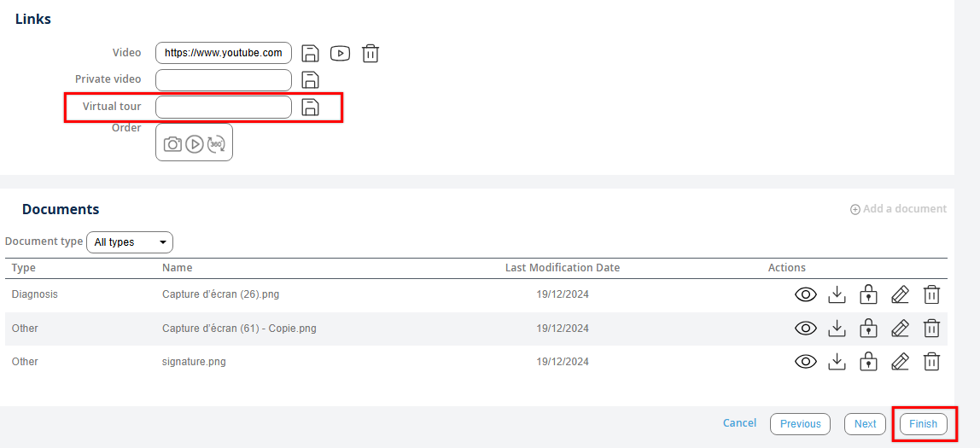980x448 pixels.
Task: View the Diagnosis document with eye icon
Action: [x=805, y=294]
